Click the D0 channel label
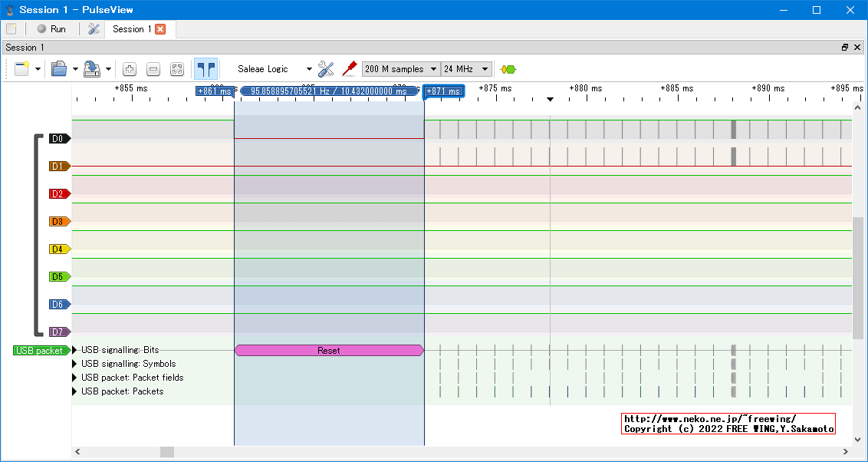868x462 pixels. coord(58,139)
